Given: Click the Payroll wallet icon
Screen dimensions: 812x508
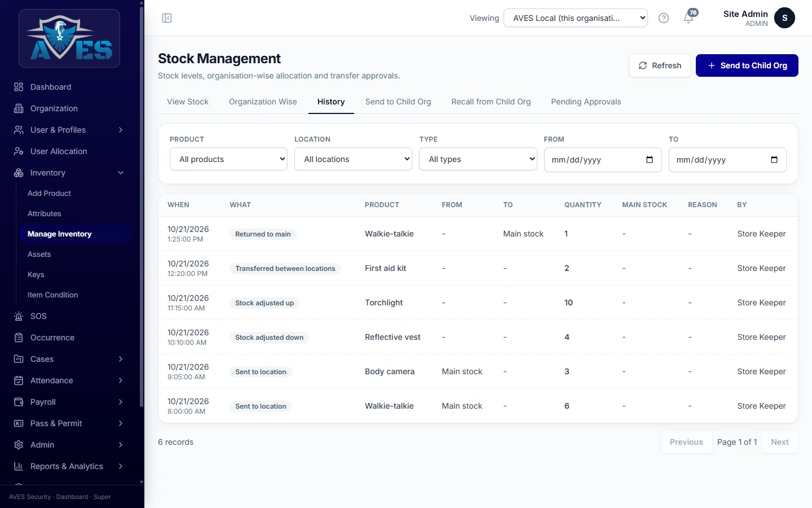Looking at the screenshot, I should click(19, 402).
